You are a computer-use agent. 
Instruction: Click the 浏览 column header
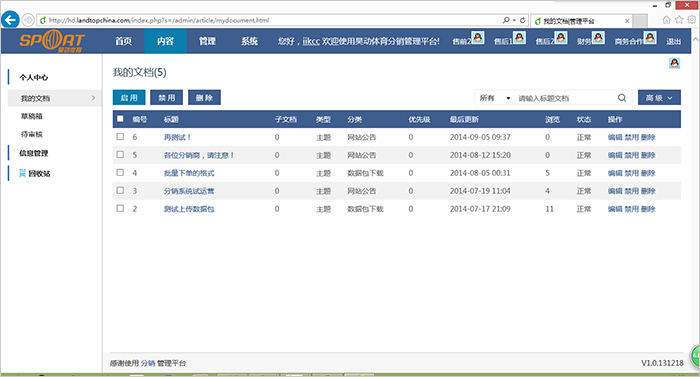[x=552, y=119]
